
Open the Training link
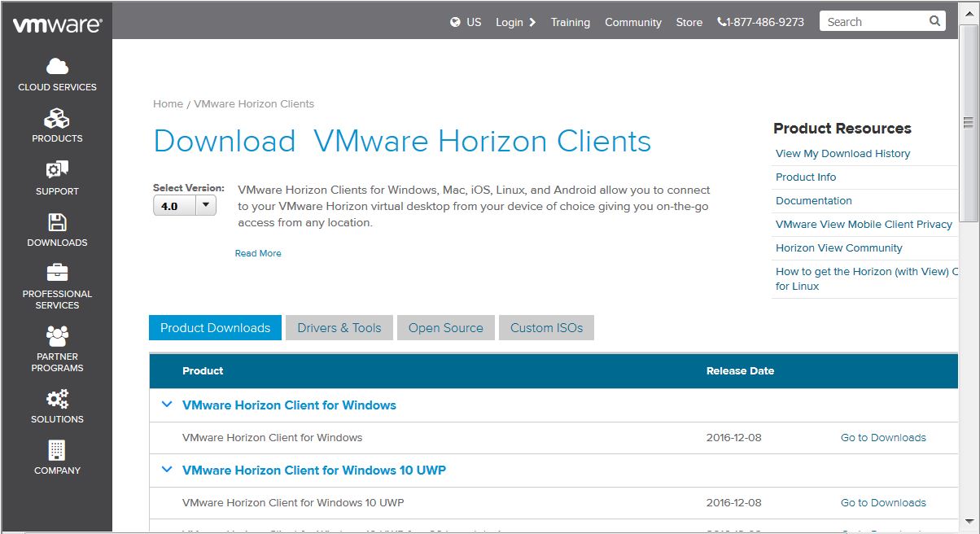[570, 22]
